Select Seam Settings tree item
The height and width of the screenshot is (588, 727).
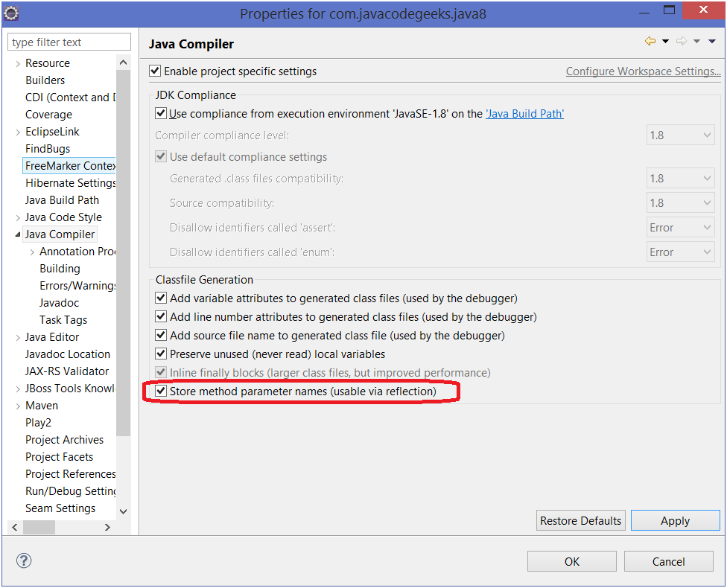point(60,509)
